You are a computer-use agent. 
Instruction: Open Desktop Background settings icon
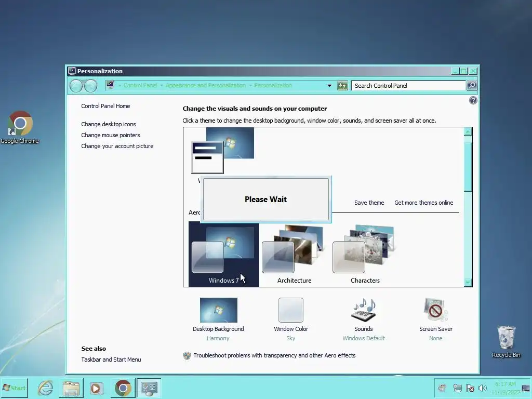219,310
